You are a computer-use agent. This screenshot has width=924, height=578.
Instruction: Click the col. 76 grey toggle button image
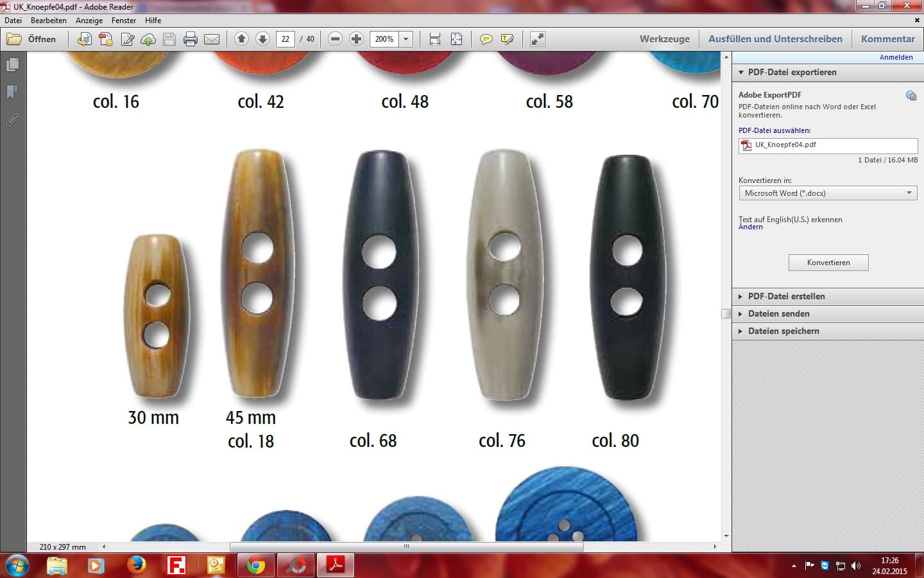click(504, 276)
